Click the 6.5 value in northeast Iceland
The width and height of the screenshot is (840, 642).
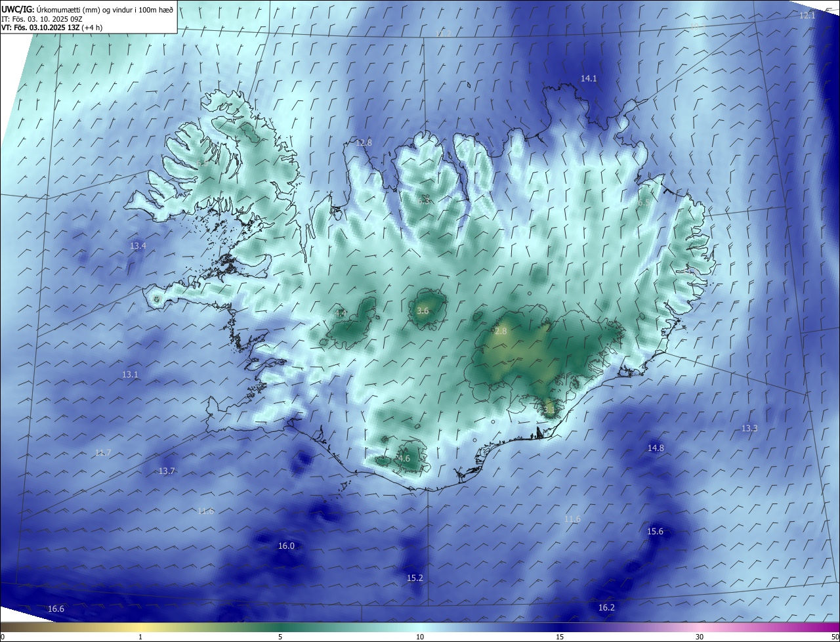coord(643,203)
